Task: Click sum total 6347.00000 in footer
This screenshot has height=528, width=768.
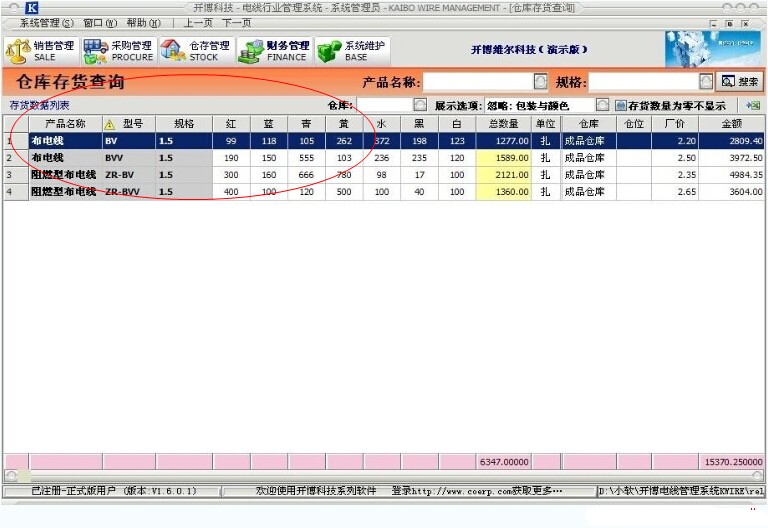Action: [504, 462]
